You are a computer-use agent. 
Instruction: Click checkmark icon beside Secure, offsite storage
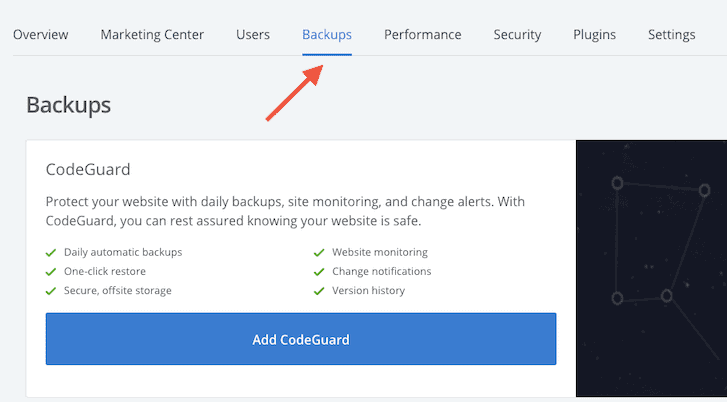[x=51, y=291]
